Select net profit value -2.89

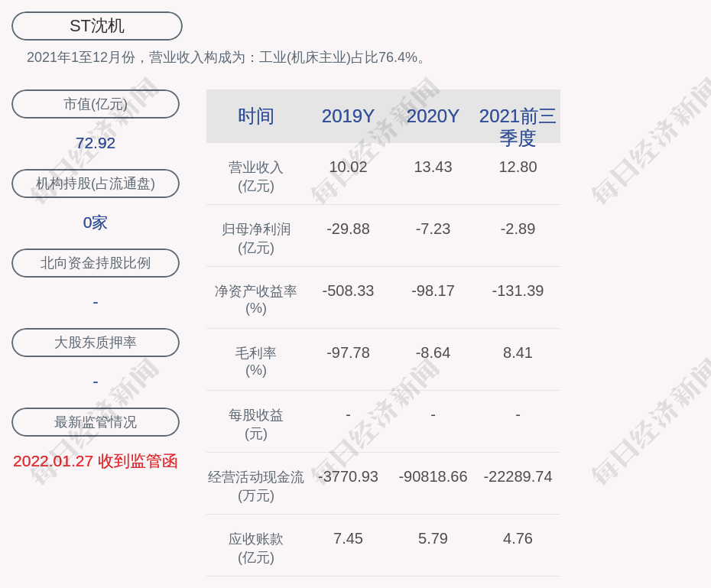pos(518,229)
